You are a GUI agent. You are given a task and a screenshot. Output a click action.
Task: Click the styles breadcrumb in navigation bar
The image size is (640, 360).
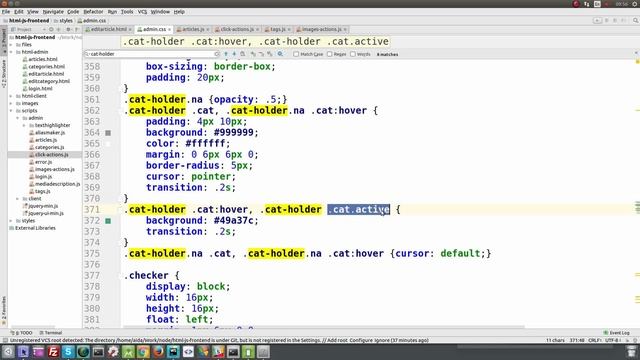pyautogui.click(x=66, y=20)
